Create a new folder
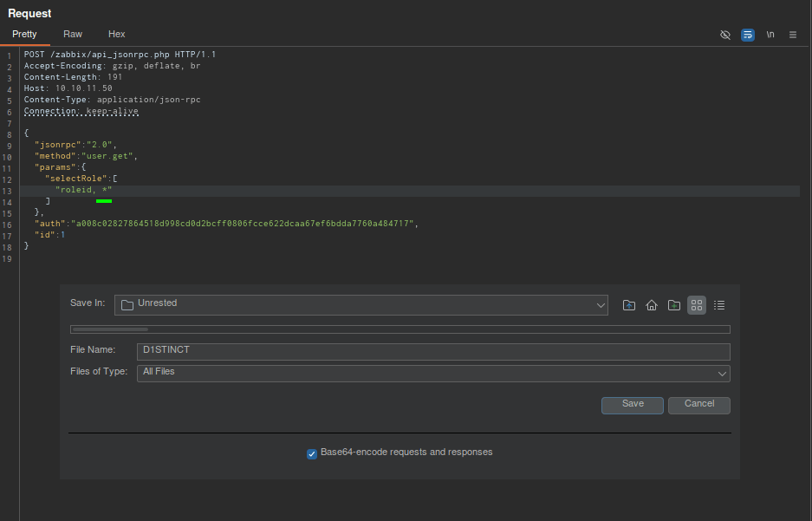812x521 pixels. [x=674, y=305]
